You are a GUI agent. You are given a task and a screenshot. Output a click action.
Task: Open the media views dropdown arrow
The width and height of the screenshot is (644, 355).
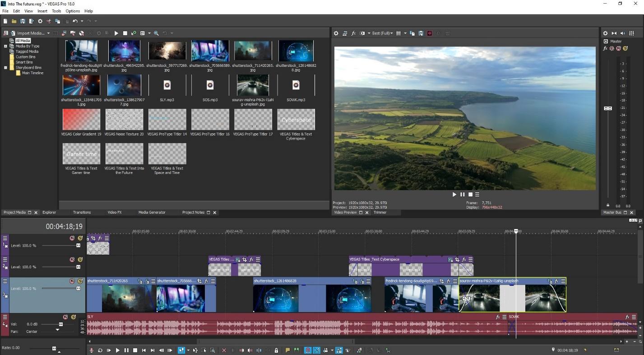pos(149,33)
